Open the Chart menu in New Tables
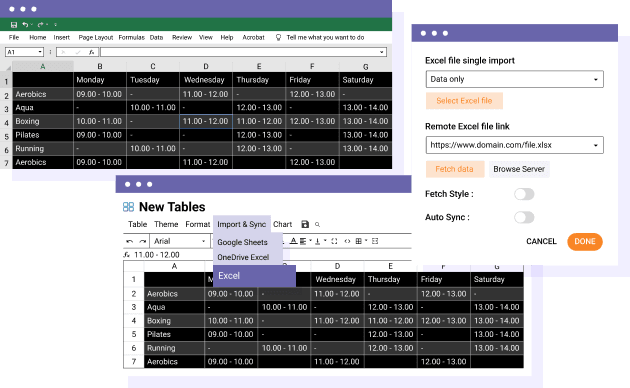 coord(282,224)
